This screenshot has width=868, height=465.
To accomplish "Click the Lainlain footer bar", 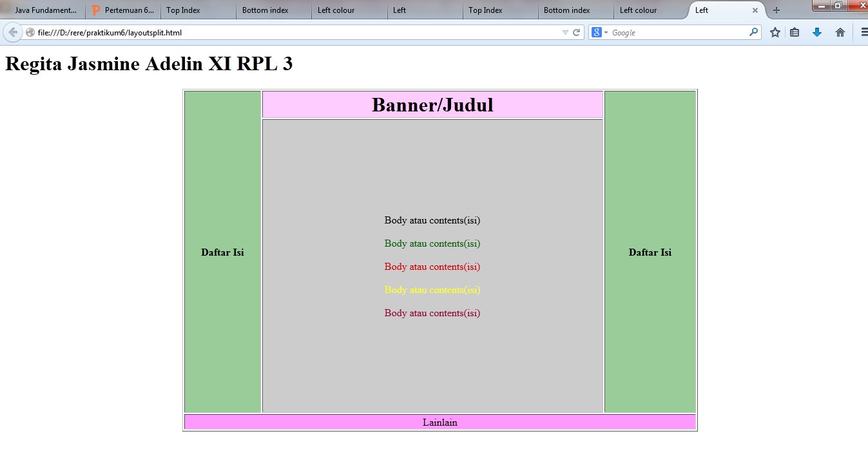I will click(x=439, y=422).
